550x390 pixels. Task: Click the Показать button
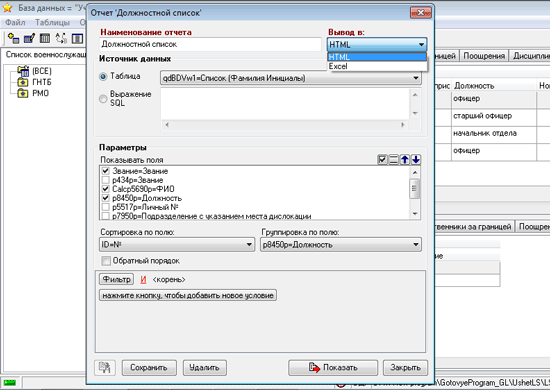333,368
